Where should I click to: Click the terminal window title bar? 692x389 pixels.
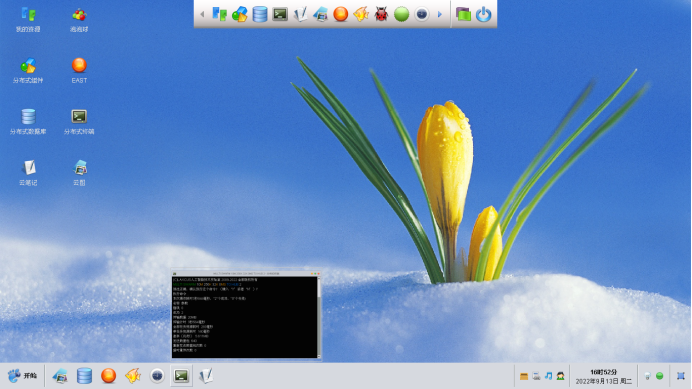click(x=246, y=274)
